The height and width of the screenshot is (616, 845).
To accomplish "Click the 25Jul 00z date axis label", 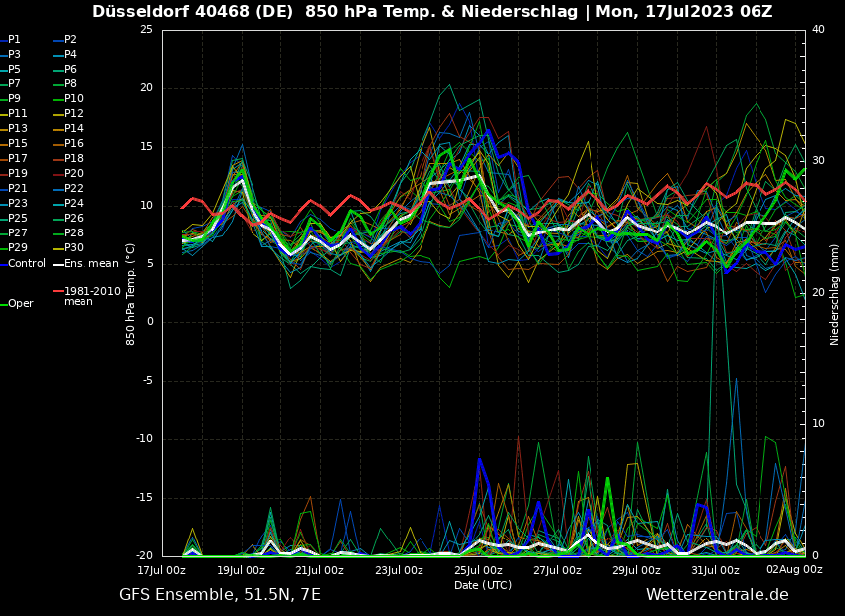I will coord(477,571).
